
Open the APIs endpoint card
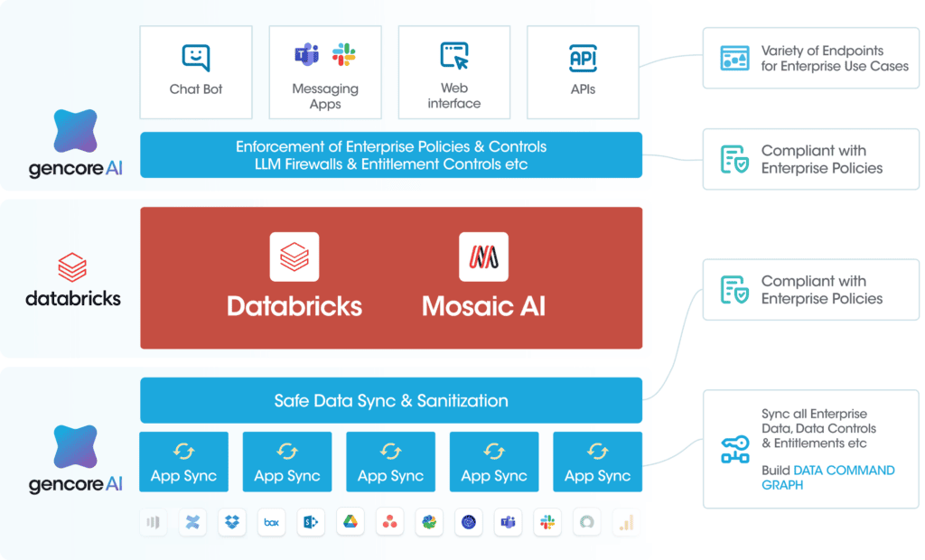[x=583, y=72]
